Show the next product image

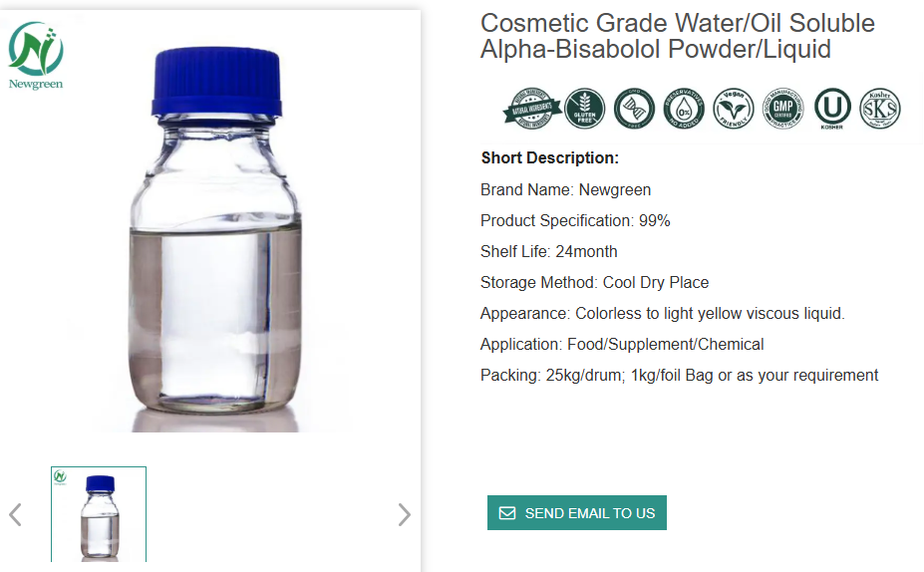(x=404, y=515)
